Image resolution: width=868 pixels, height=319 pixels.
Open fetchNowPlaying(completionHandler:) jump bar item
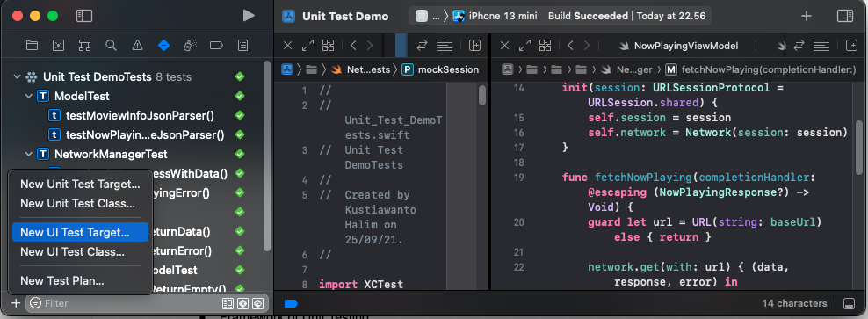click(x=761, y=69)
